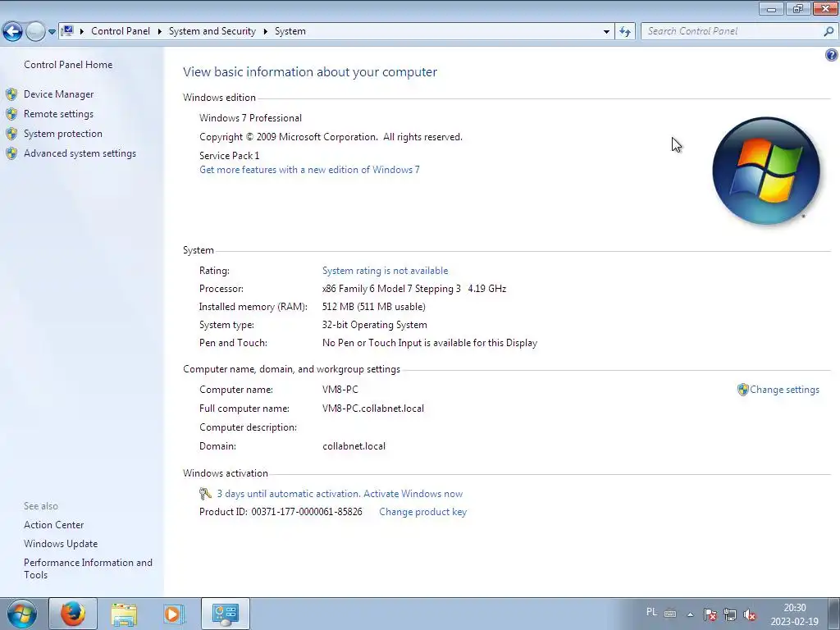Image resolution: width=840 pixels, height=630 pixels.
Task: Open Control Panel Home
Action: [68, 64]
